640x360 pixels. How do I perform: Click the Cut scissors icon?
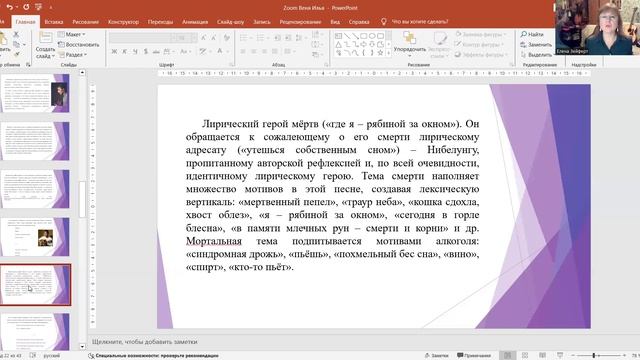pyautogui.click(x=16, y=35)
